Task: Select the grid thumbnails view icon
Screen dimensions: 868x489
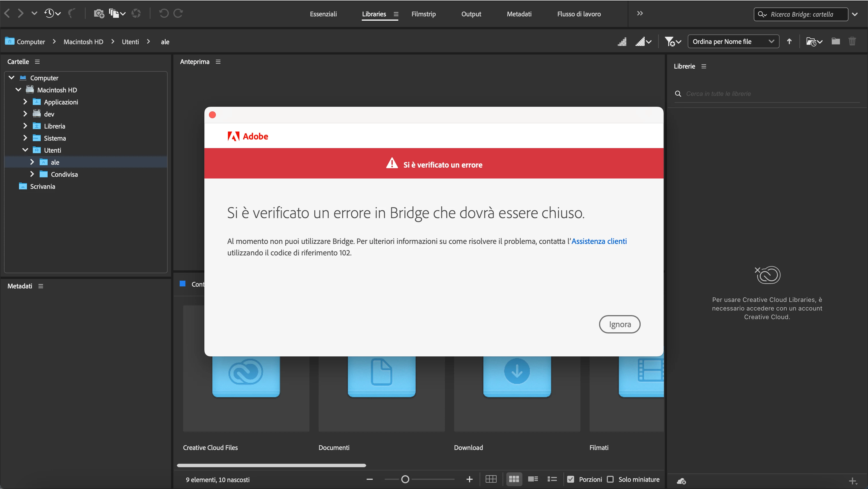Action: point(514,479)
